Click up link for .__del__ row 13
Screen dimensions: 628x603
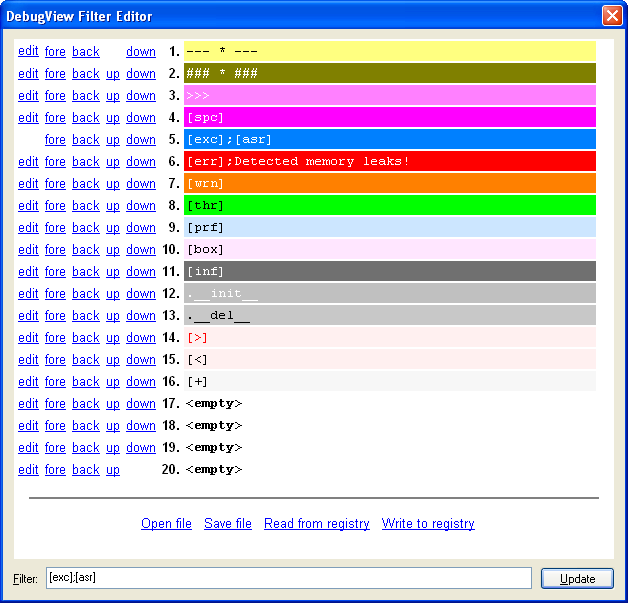113,316
